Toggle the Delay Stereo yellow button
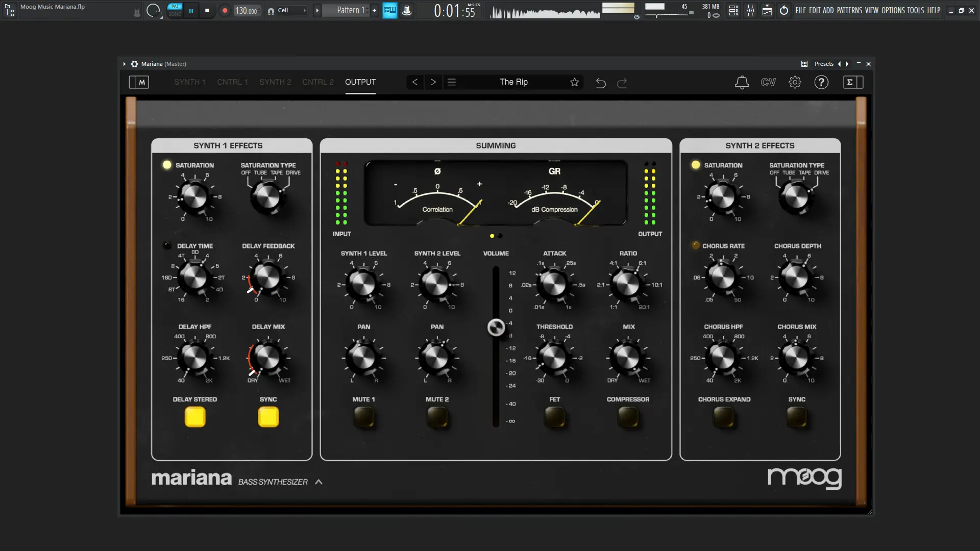 [195, 417]
